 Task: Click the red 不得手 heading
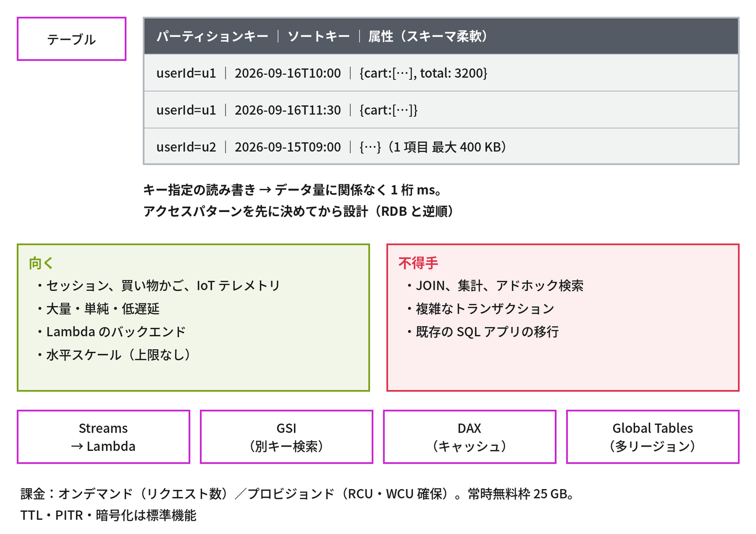click(x=418, y=263)
